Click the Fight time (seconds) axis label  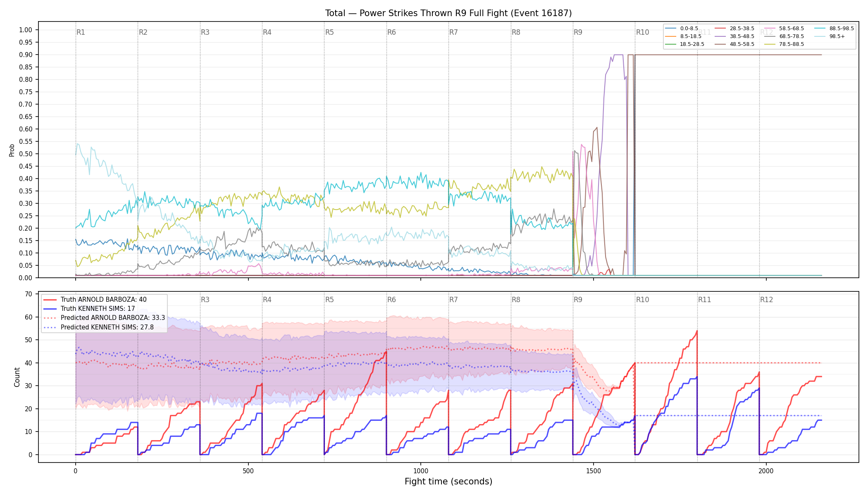448,482
